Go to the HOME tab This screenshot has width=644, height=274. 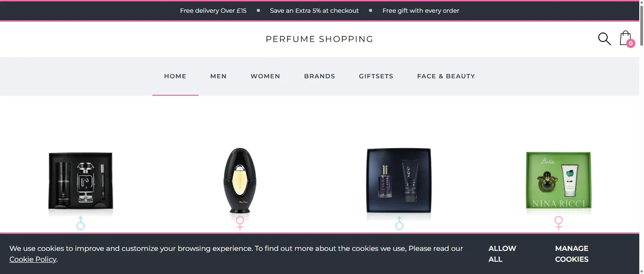pyautogui.click(x=175, y=76)
